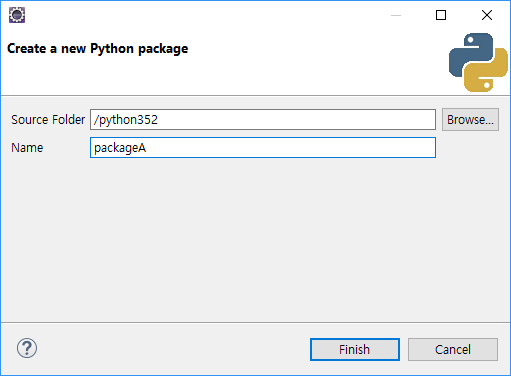Browse for a source folder
Viewport: 511px width, 376px height.
(470, 119)
